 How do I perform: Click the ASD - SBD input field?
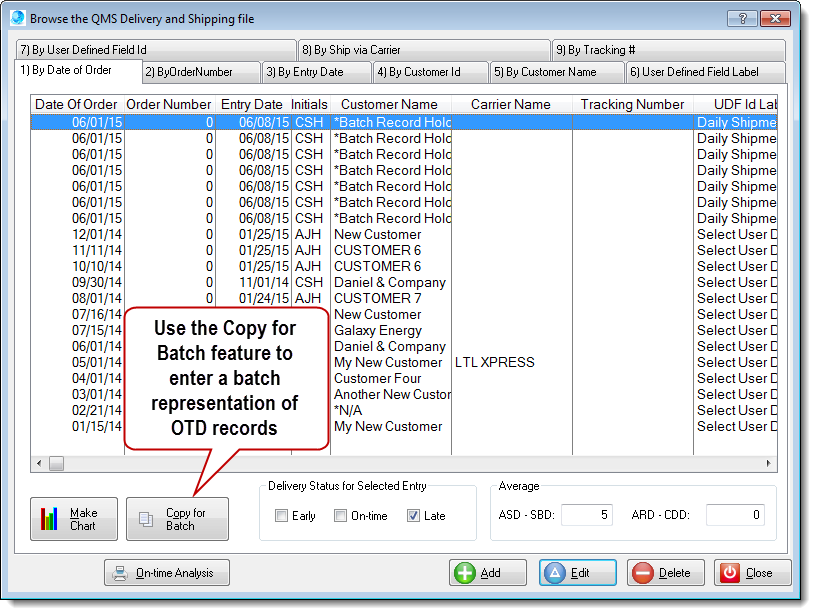coord(586,515)
